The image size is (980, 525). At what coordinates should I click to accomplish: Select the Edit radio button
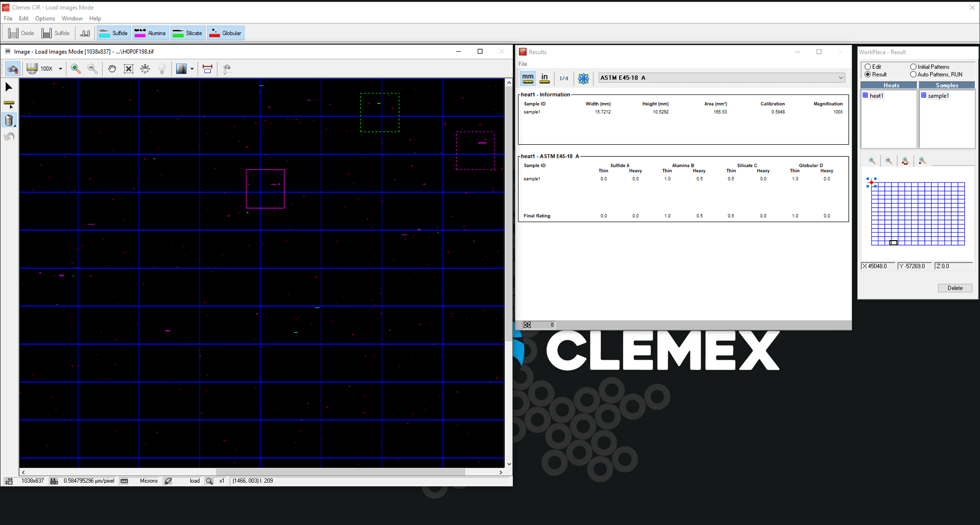pos(868,67)
